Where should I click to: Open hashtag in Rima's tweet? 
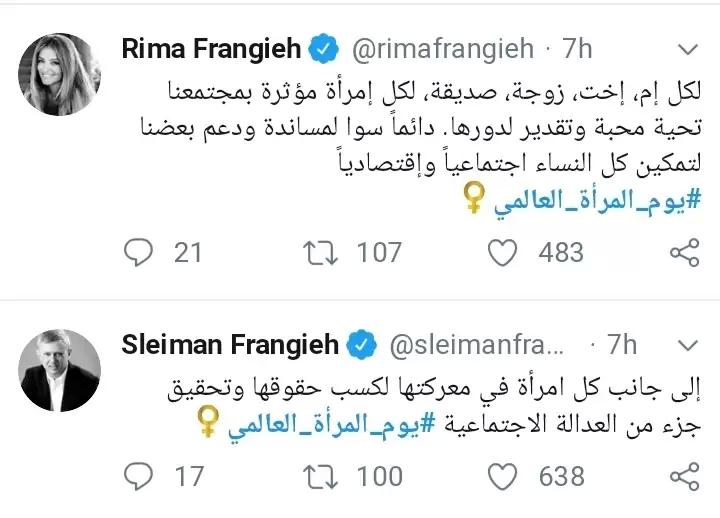pyautogui.click(x=569, y=203)
